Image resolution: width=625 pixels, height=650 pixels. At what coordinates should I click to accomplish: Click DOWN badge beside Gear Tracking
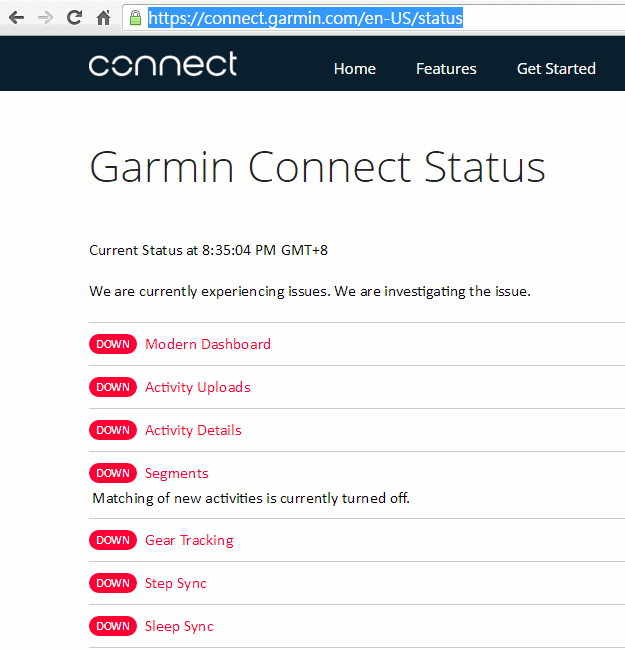113,540
